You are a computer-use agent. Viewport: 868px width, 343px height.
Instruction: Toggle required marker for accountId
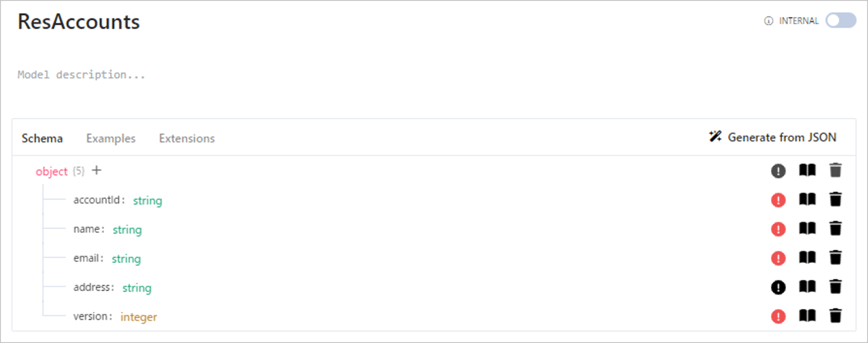pyautogui.click(x=778, y=200)
